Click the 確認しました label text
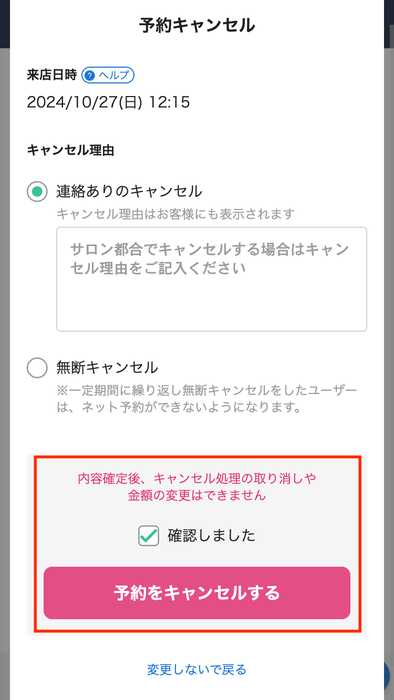The image size is (394, 700). [x=212, y=535]
